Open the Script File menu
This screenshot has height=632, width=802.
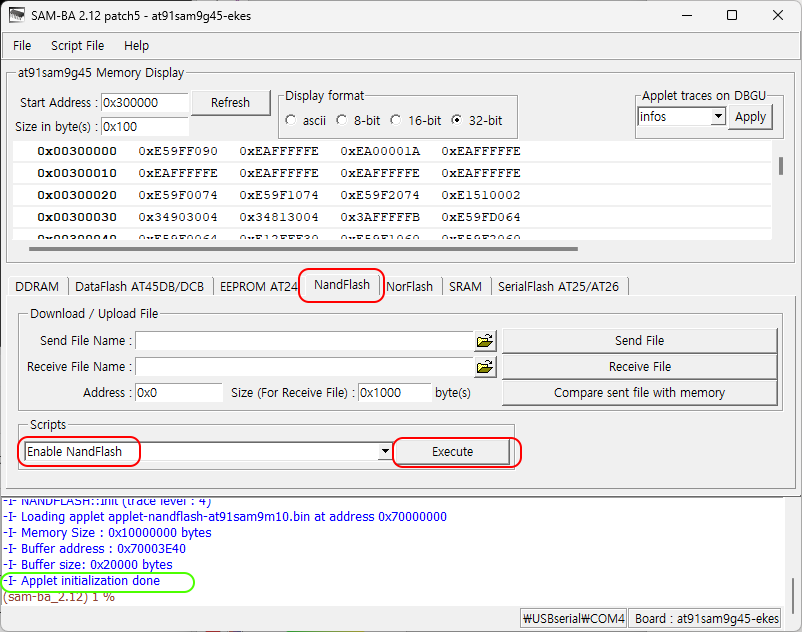click(77, 46)
